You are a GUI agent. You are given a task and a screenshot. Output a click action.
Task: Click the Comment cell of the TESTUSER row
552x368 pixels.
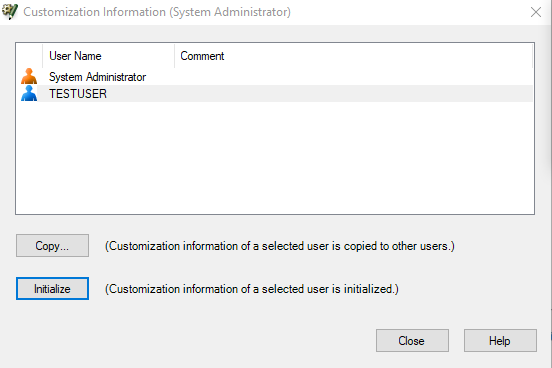click(x=353, y=94)
